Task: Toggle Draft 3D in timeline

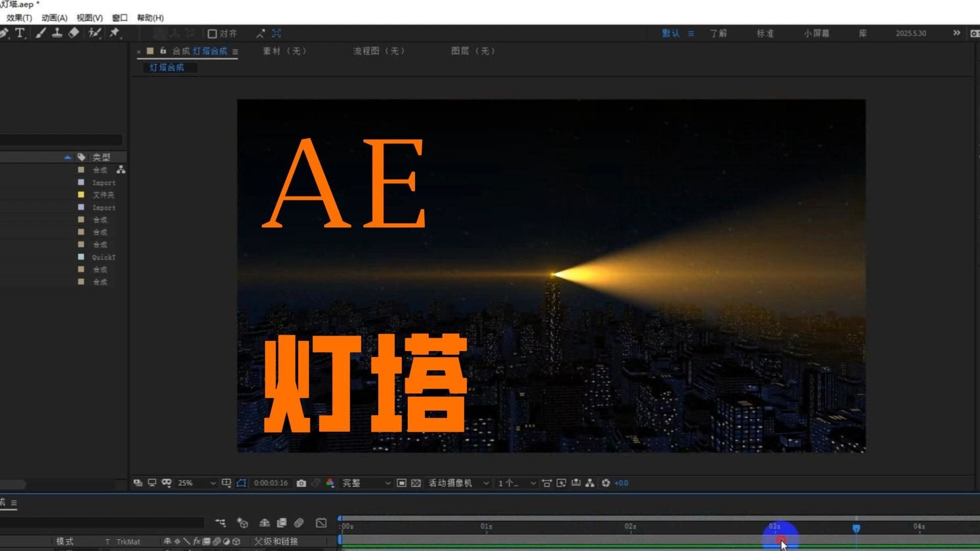Action: [x=242, y=522]
